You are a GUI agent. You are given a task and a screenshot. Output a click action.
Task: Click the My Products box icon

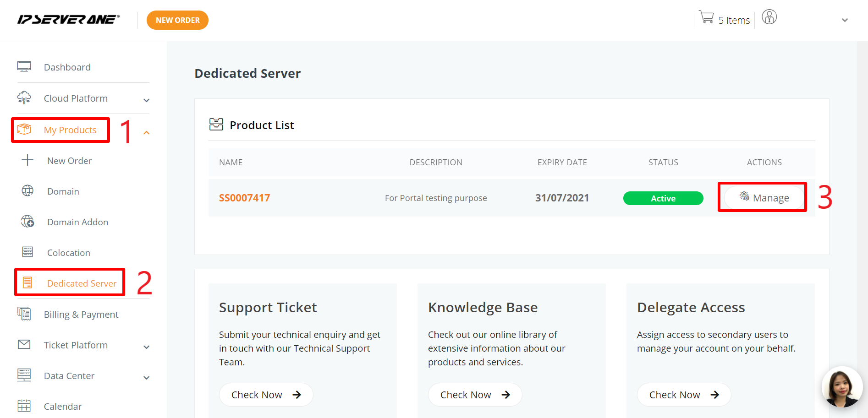coord(24,130)
